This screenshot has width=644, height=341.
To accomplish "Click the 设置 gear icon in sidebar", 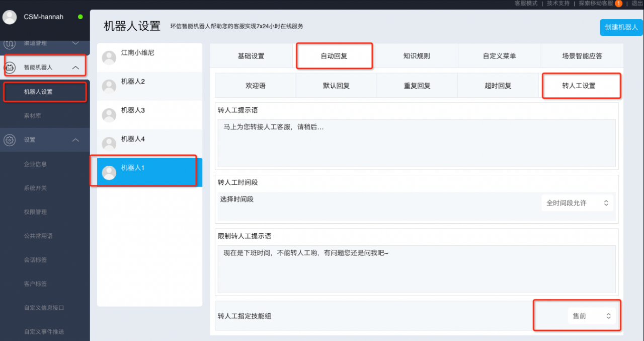I will tap(10, 140).
